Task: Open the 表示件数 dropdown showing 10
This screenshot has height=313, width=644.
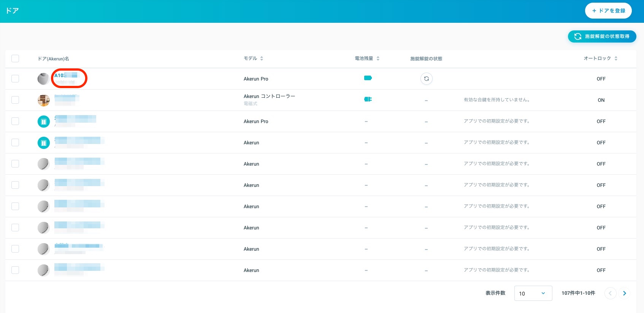Action: click(x=533, y=293)
